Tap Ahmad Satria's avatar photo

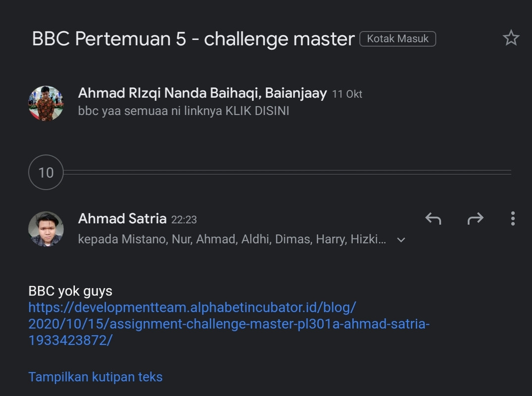point(46,229)
